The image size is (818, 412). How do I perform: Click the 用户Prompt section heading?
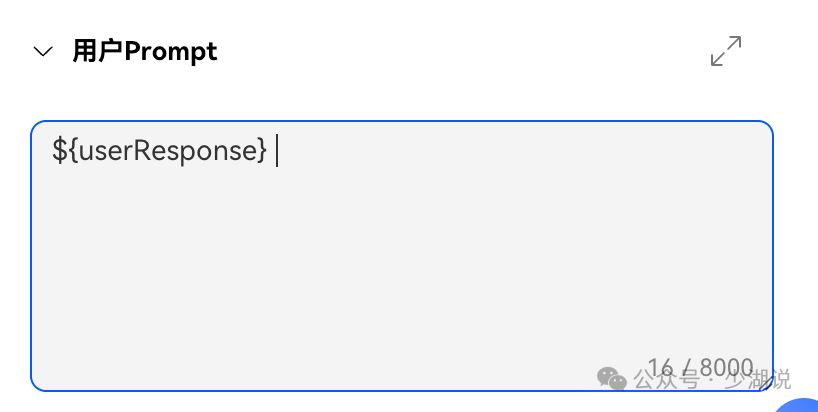coord(145,51)
